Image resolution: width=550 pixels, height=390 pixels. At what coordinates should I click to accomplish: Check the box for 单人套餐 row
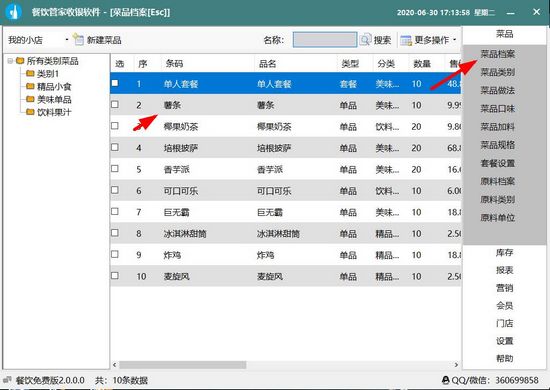pos(115,83)
